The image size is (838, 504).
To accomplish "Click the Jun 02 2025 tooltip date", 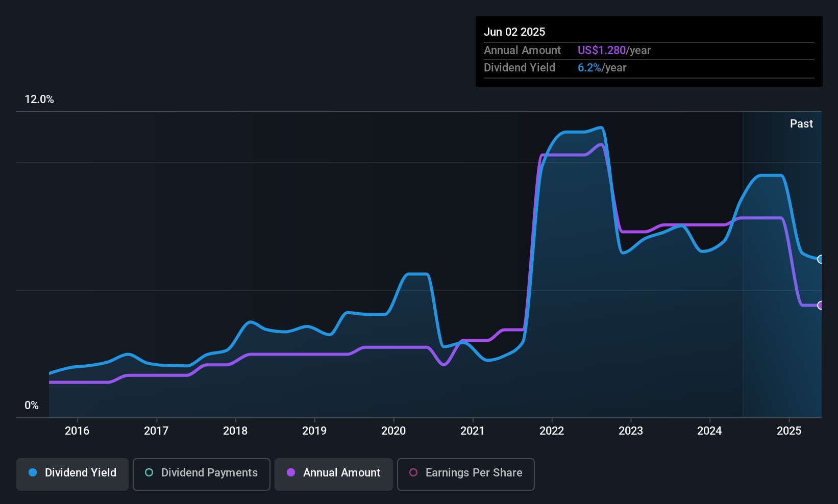I will click(x=514, y=32).
